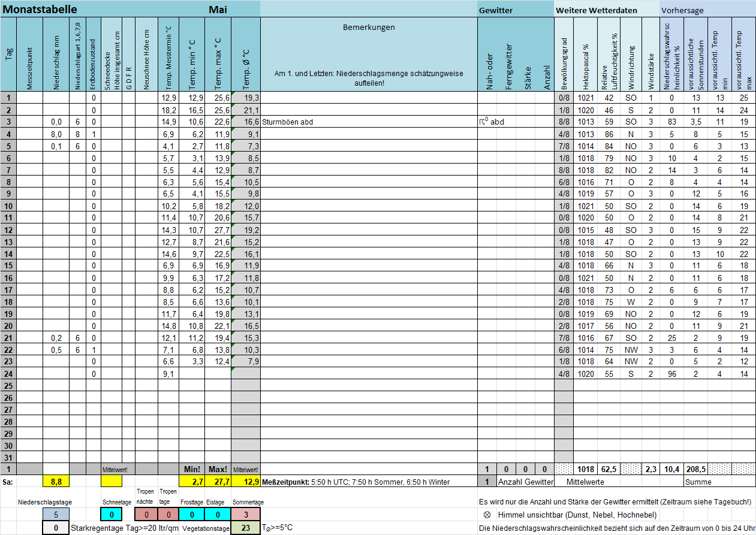Click the Meßzeitpunkt note text

[x=356, y=482]
